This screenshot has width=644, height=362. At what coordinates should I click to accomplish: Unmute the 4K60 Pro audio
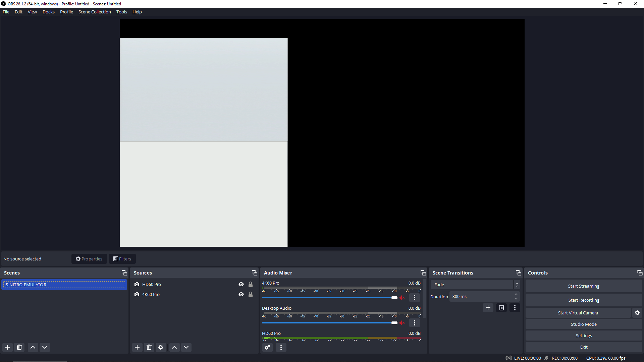point(402,298)
